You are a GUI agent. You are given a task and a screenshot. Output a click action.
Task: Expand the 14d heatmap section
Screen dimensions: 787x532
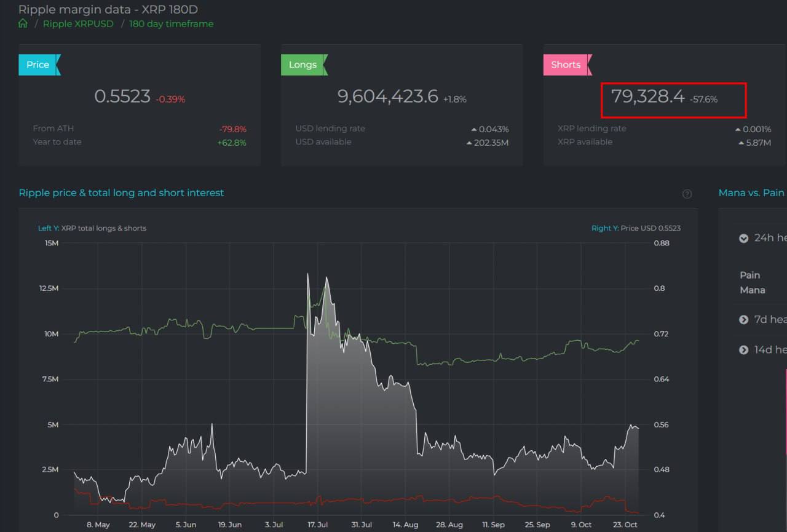(743, 349)
